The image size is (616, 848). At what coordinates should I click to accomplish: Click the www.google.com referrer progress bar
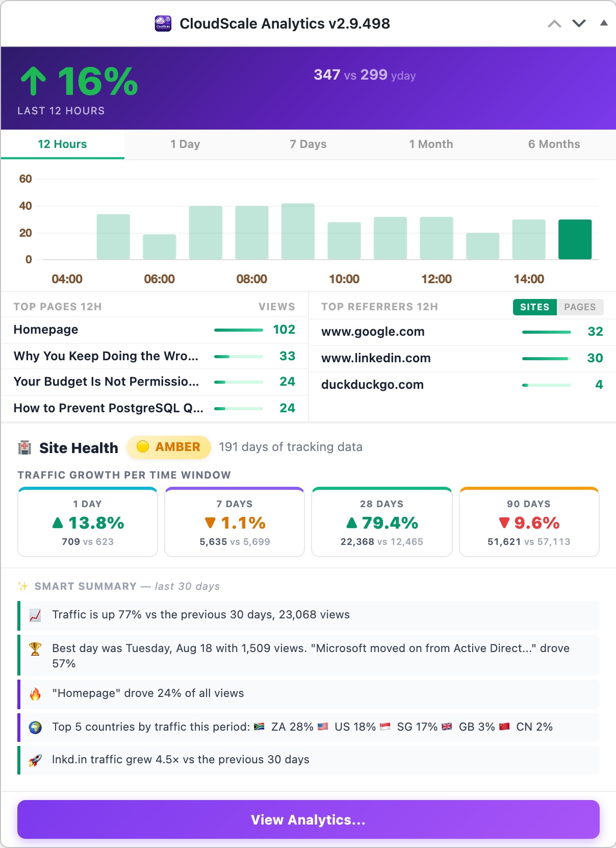(x=547, y=332)
